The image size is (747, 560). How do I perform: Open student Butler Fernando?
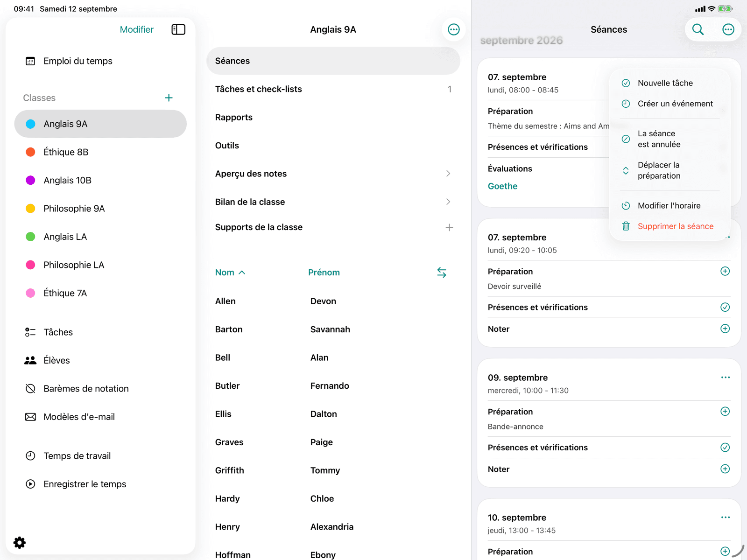(333, 386)
